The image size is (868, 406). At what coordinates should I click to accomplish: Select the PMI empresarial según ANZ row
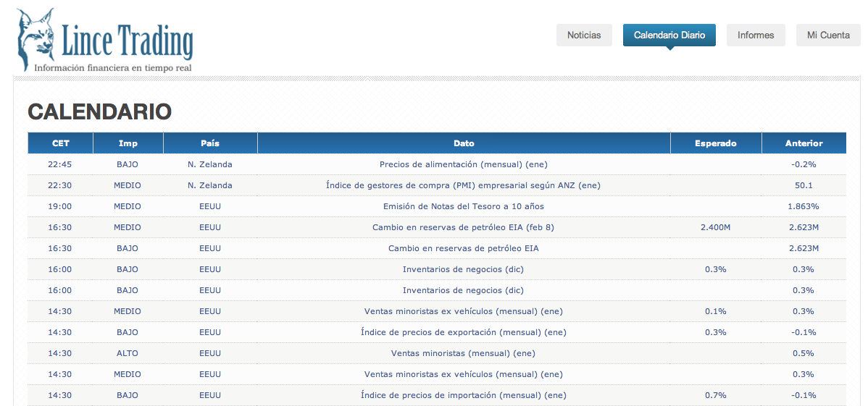(x=438, y=185)
